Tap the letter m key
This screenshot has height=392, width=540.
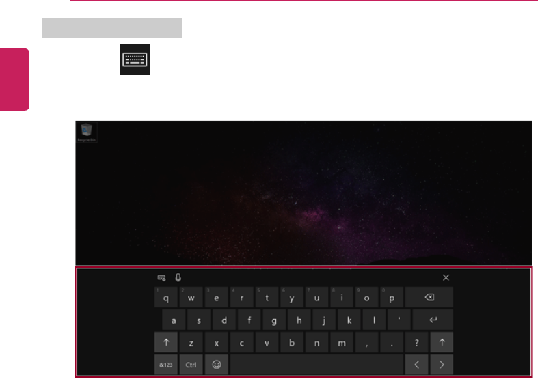click(342, 342)
